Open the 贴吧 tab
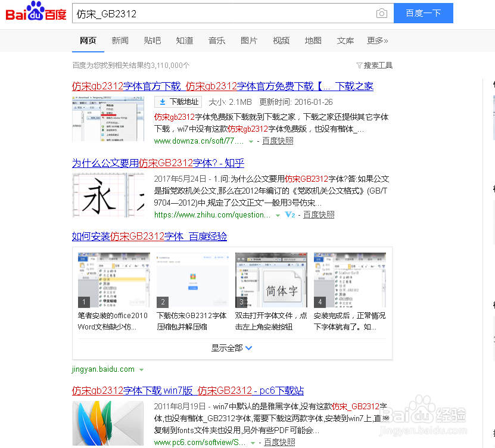 click(x=152, y=41)
